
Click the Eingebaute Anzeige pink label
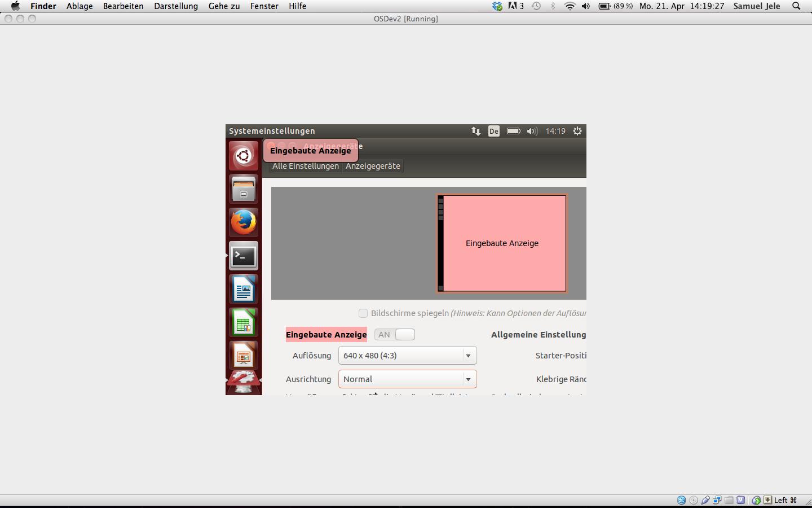coord(326,335)
